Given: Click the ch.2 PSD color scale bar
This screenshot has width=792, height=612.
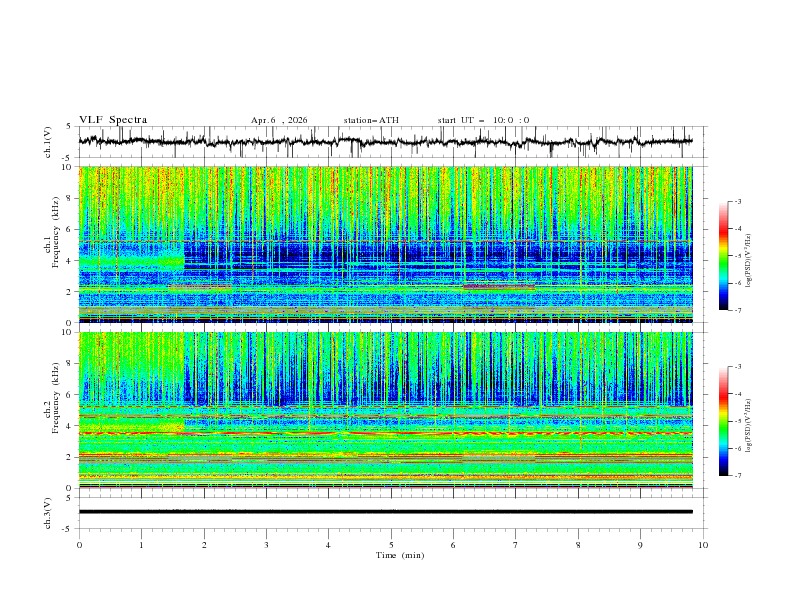Looking at the screenshot, I should tap(724, 421).
